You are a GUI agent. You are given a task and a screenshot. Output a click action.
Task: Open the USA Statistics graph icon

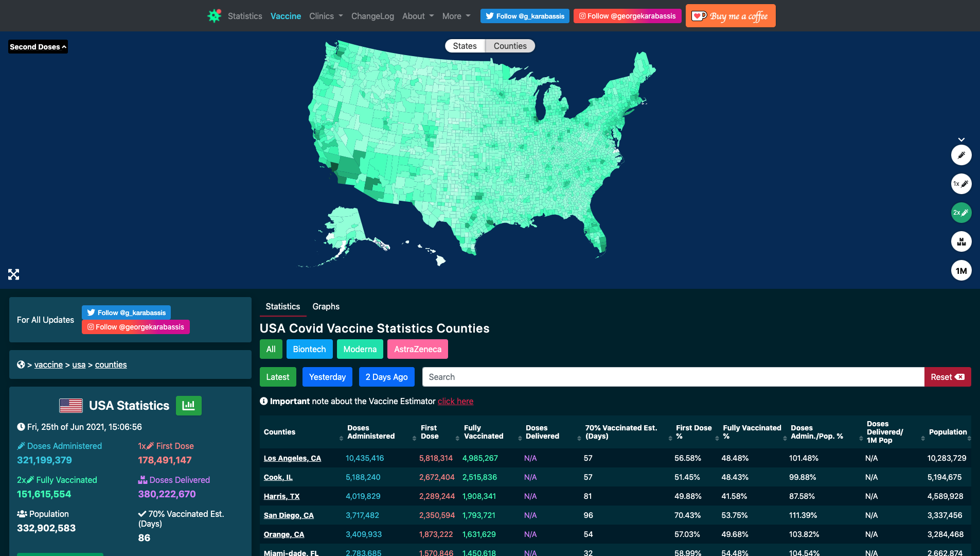tap(188, 406)
